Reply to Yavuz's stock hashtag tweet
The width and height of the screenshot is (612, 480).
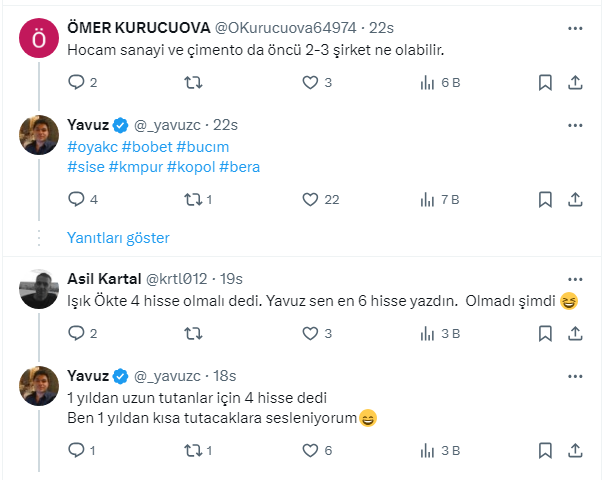coord(76,199)
